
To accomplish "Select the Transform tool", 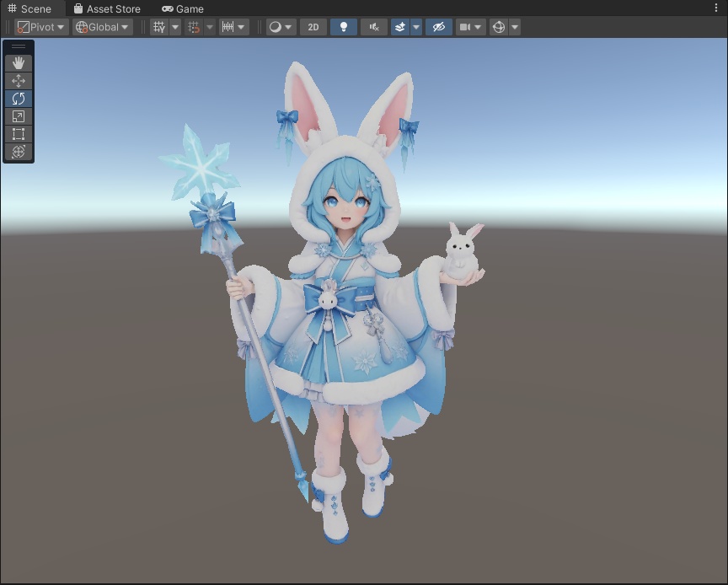I will (18, 152).
